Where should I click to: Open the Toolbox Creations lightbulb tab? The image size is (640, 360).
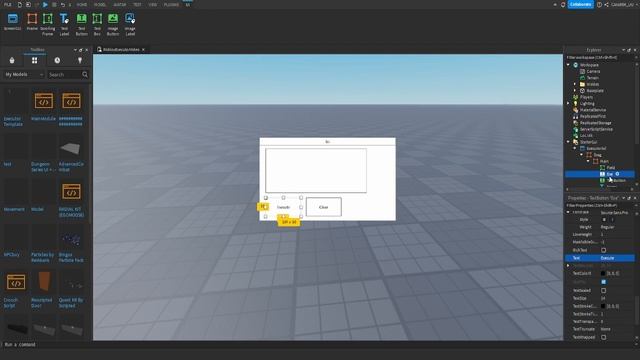80,60
